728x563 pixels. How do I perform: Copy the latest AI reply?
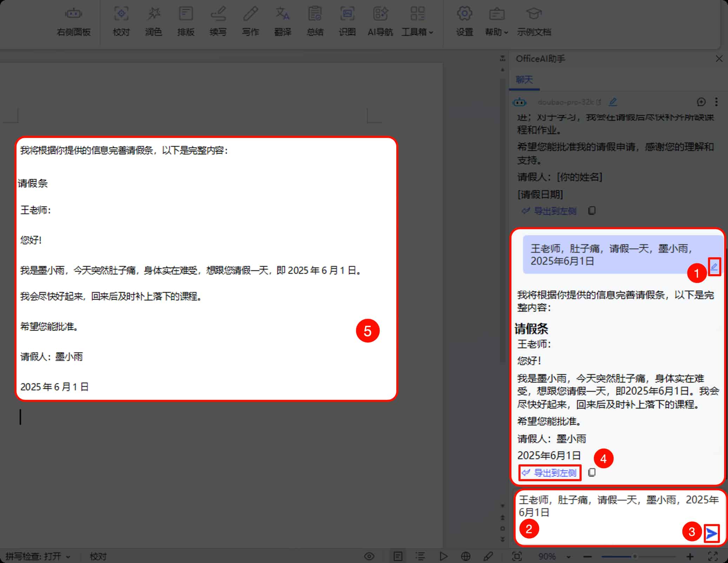[x=592, y=472]
